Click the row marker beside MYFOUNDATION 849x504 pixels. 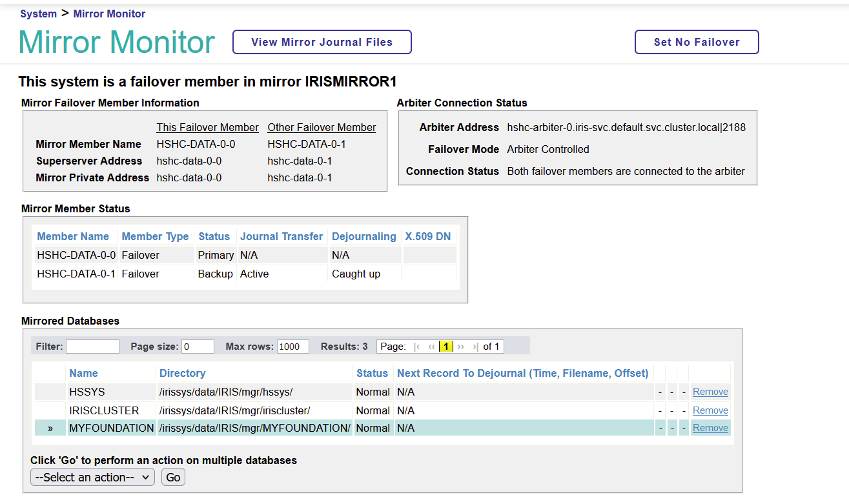pos(50,428)
